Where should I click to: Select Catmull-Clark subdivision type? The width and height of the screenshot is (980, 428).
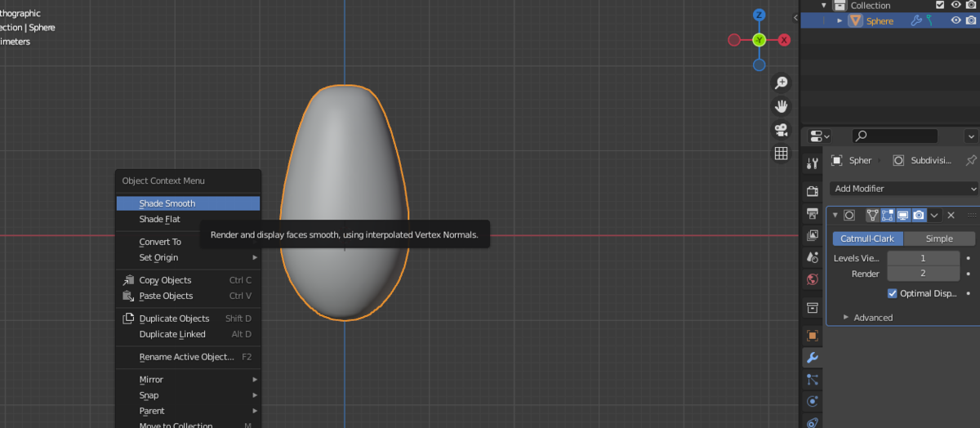(x=867, y=239)
